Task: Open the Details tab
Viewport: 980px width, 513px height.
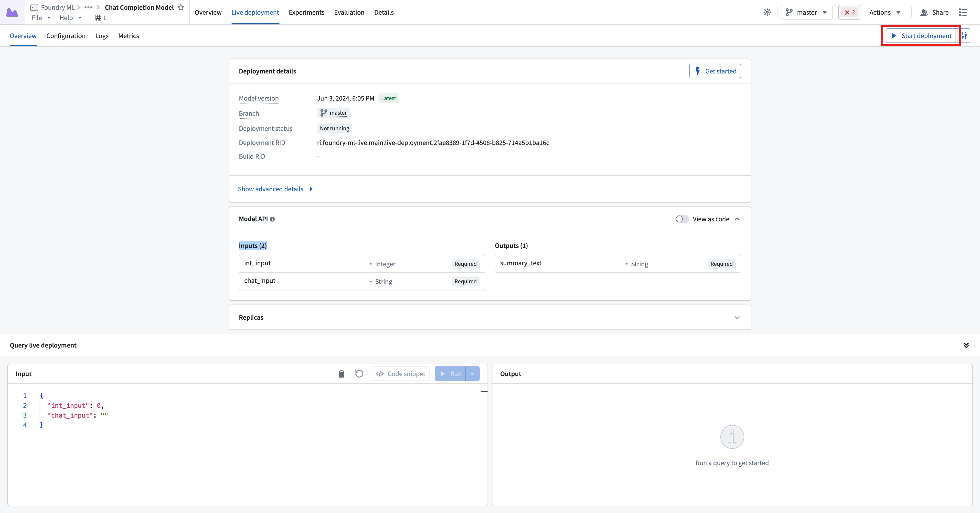Action: point(384,12)
